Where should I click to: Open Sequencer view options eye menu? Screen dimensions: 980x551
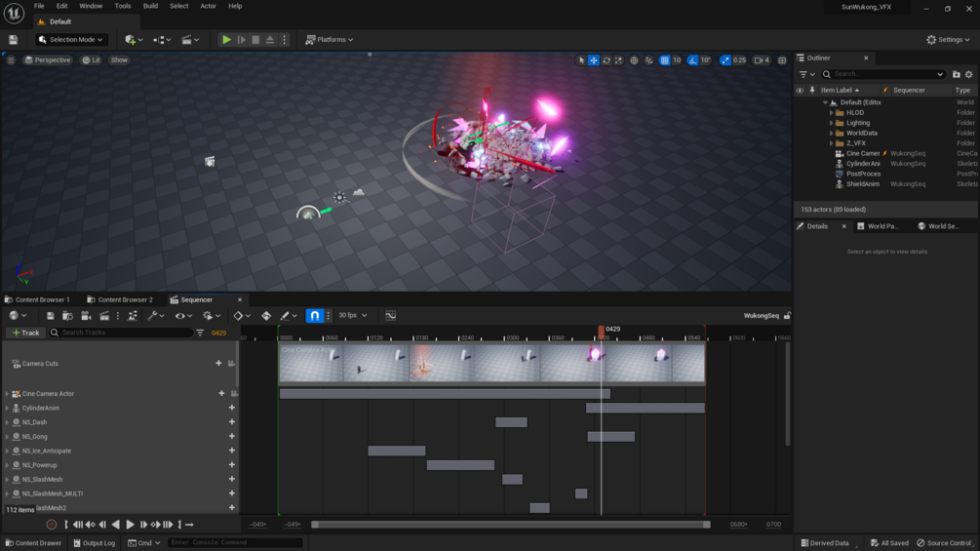(x=183, y=316)
